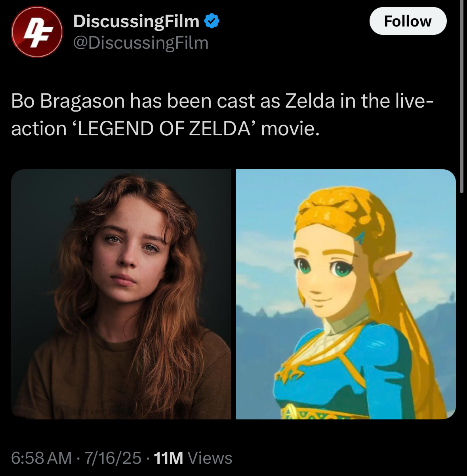467x476 pixels.
Task: Follow the DiscussingFilm account
Action: click(408, 21)
